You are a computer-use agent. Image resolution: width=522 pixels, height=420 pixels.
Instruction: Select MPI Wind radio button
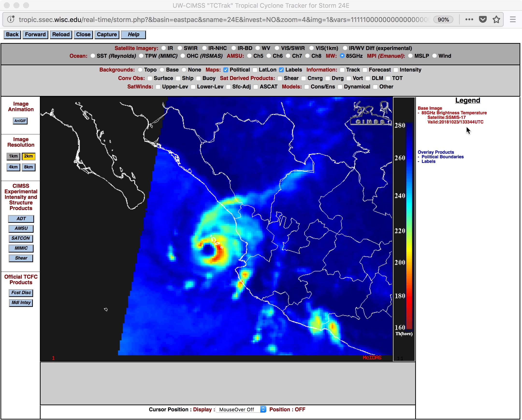[435, 56]
